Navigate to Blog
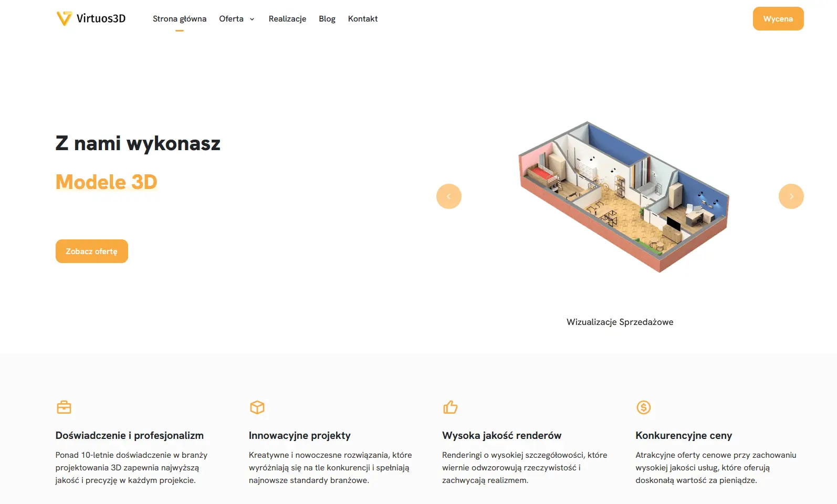The image size is (837, 504). [x=327, y=19]
